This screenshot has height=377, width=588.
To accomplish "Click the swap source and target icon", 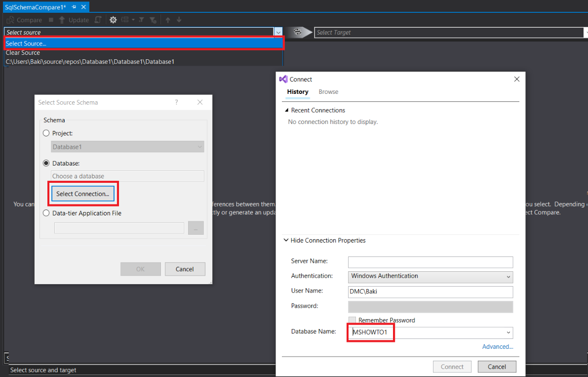I will coord(298,32).
